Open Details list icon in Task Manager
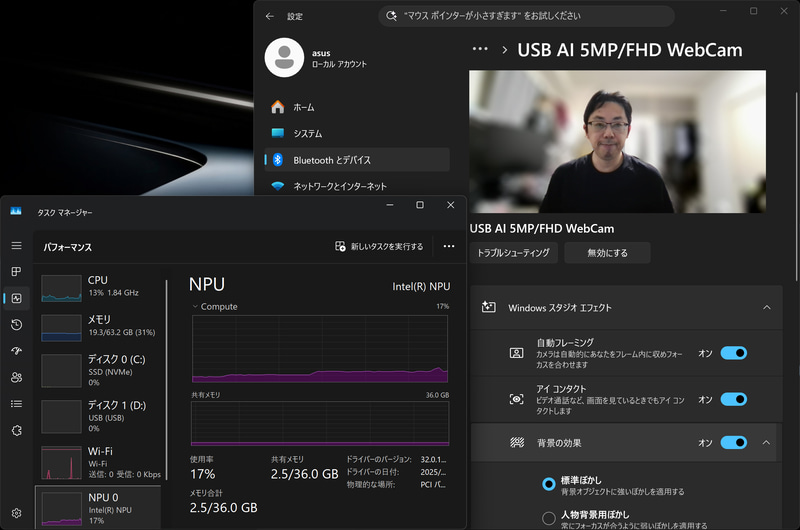Viewport: 800px width, 530px height. 16,404
